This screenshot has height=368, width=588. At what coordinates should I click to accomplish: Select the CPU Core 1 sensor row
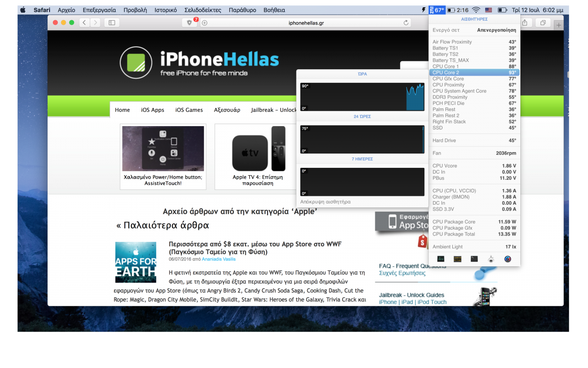pos(474,66)
